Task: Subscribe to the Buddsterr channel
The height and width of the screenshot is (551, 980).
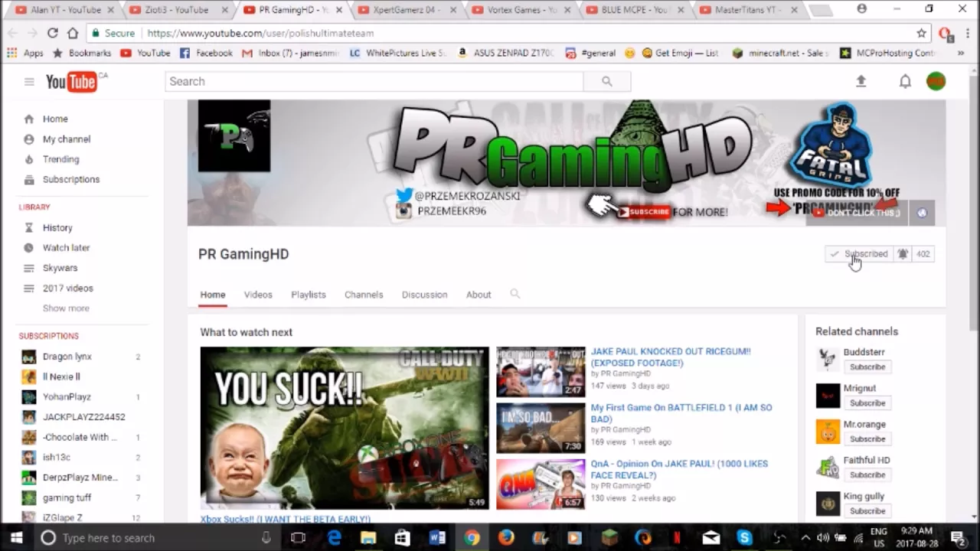Action: [x=867, y=367]
